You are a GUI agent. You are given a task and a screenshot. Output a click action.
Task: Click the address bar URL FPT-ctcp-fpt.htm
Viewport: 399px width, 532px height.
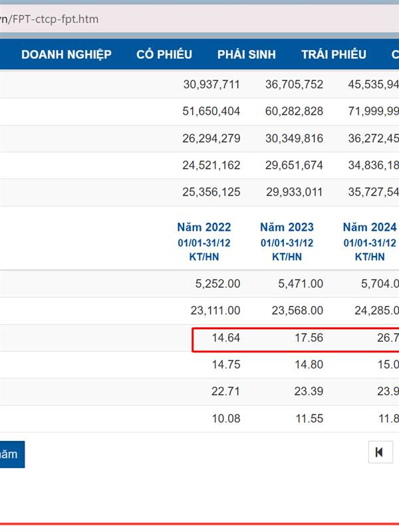[55, 19]
